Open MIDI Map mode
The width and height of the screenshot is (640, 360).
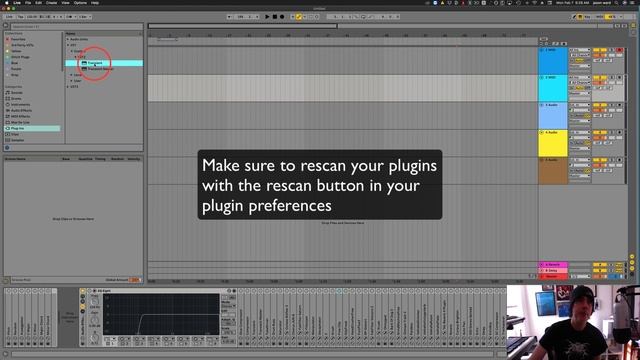coord(599,17)
